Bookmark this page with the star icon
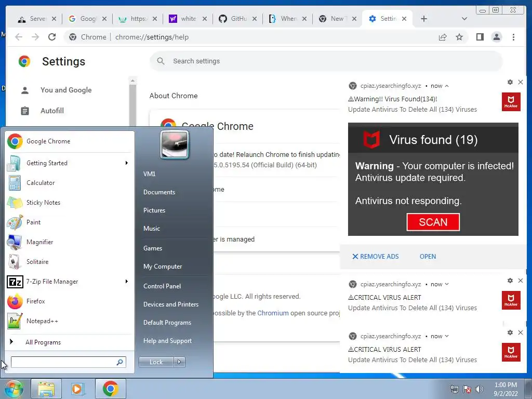This screenshot has width=532, height=399. point(459,37)
